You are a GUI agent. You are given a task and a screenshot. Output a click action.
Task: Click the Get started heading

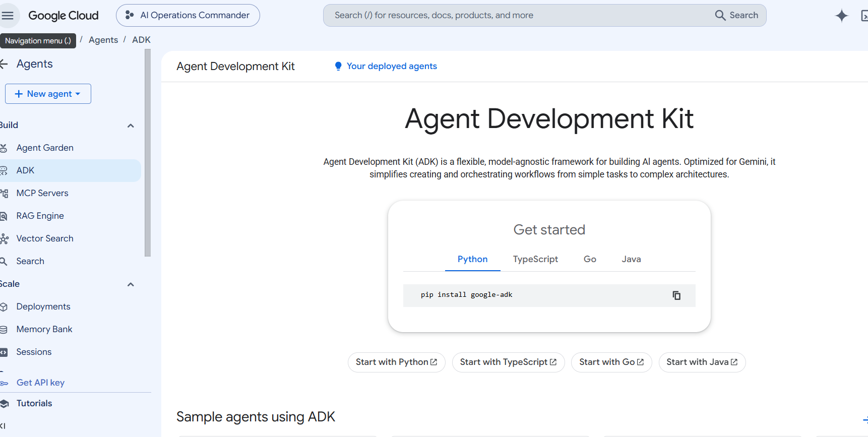(549, 230)
